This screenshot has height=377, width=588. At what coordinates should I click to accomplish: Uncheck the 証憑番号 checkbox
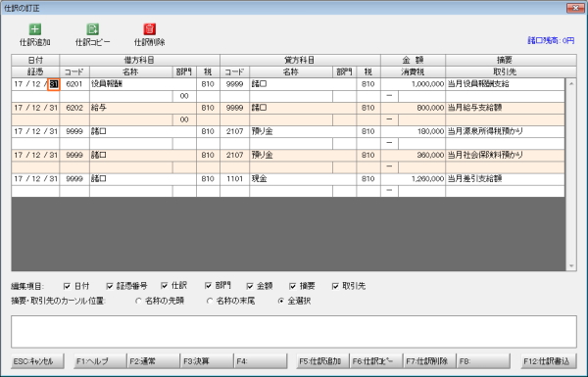pos(110,286)
